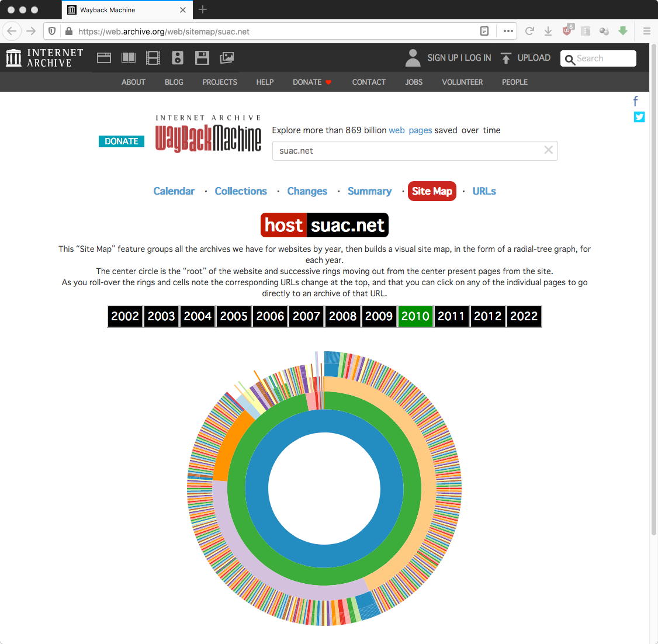658x644 pixels.
Task: Open the PEOPLE menu item
Action: point(515,82)
